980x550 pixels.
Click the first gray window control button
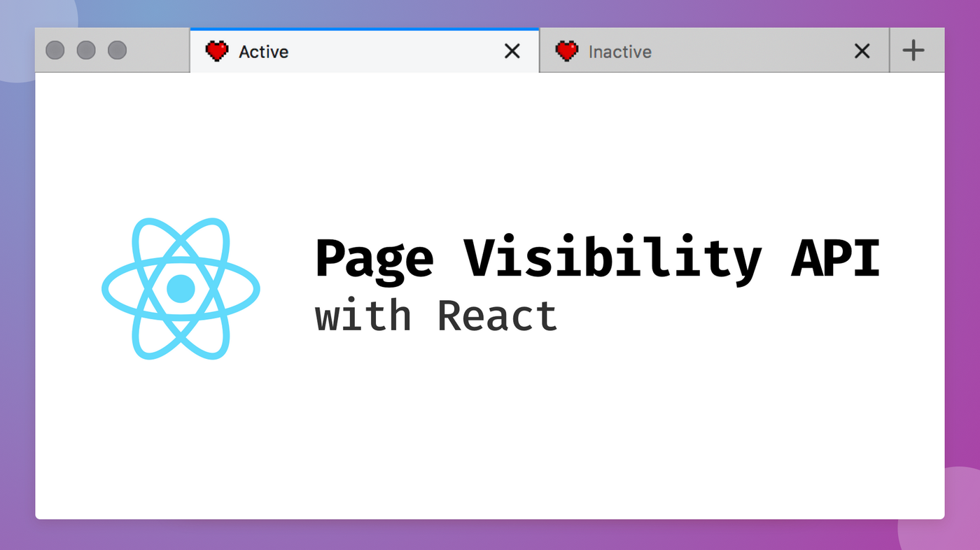point(55,50)
